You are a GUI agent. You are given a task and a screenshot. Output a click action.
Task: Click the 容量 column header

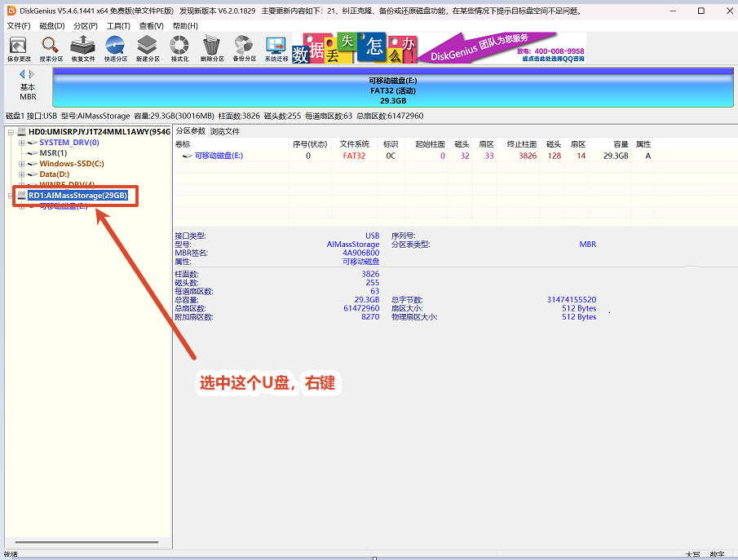(621, 144)
